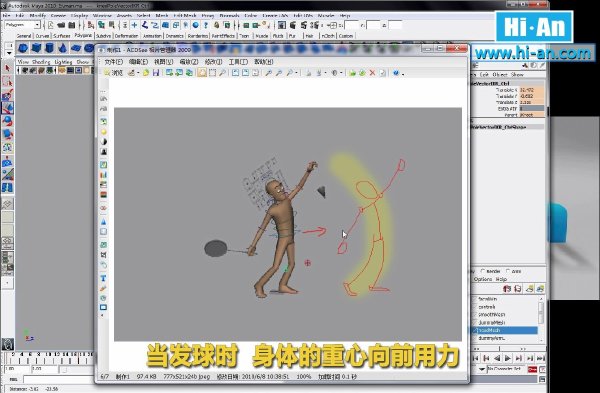Screen dimensions: 600x393
Task: Click the red X delete icon in ACDSee toolbar
Action: pyautogui.click(x=372, y=73)
